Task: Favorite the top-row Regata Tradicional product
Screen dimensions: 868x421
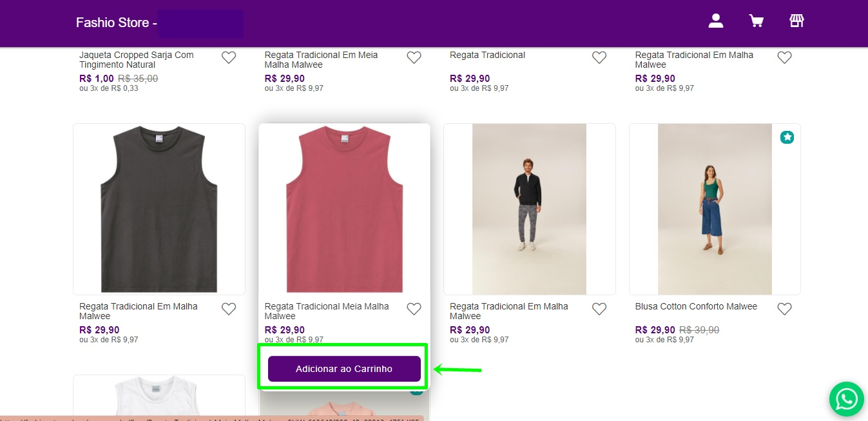Action: [599, 58]
